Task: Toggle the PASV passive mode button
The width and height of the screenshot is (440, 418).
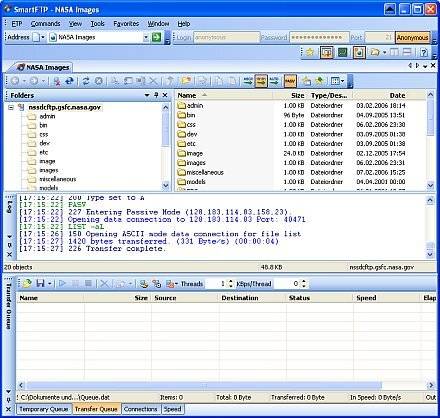Action: click(x=290, y=81)
